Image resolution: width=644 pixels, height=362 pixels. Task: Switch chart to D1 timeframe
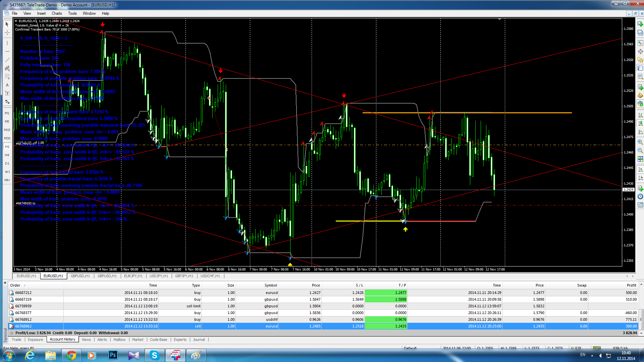(7, 164)
